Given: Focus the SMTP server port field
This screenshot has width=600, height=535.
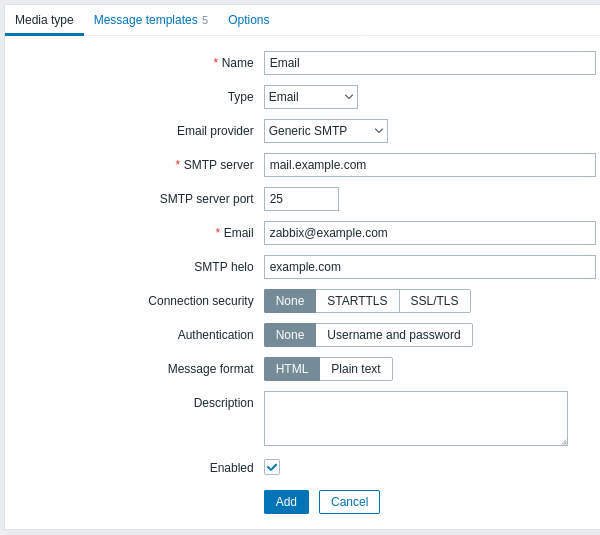Looking at the screenshot, I should pyautogui.click(x=301, y=199).
